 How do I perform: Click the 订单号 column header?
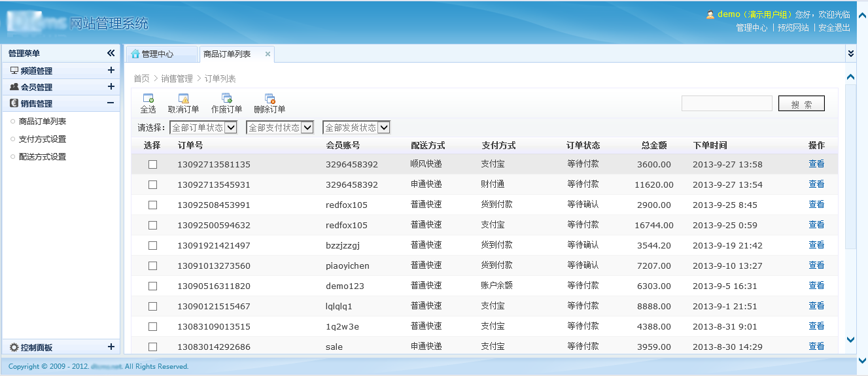click(x=190, y=145)
